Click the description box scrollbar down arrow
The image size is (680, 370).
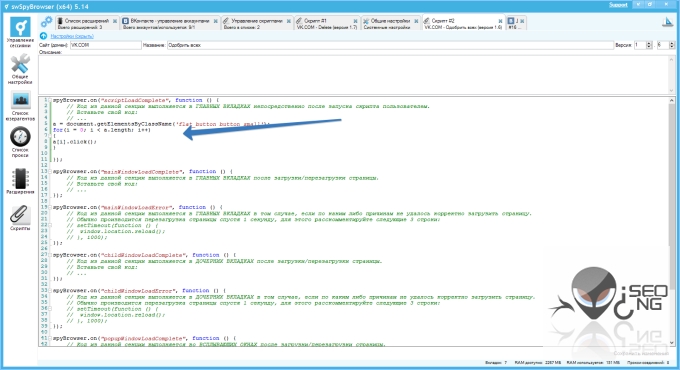(x=671, y=90)
